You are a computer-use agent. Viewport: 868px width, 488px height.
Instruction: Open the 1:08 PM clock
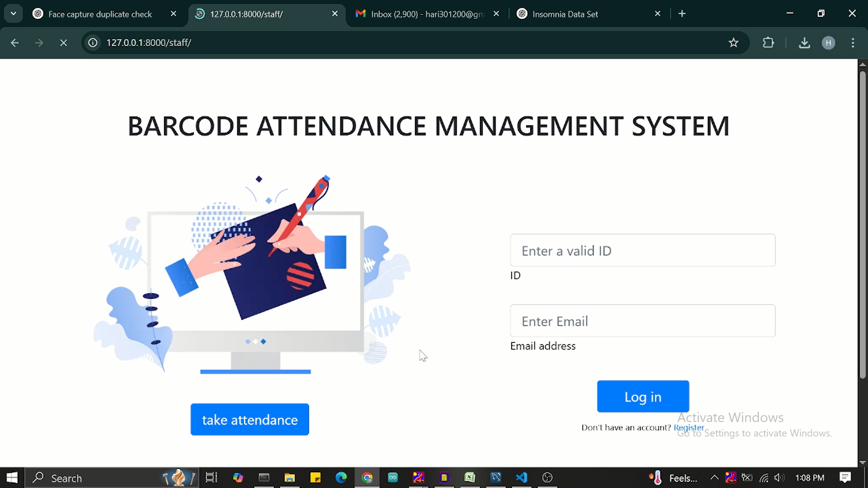809,478
